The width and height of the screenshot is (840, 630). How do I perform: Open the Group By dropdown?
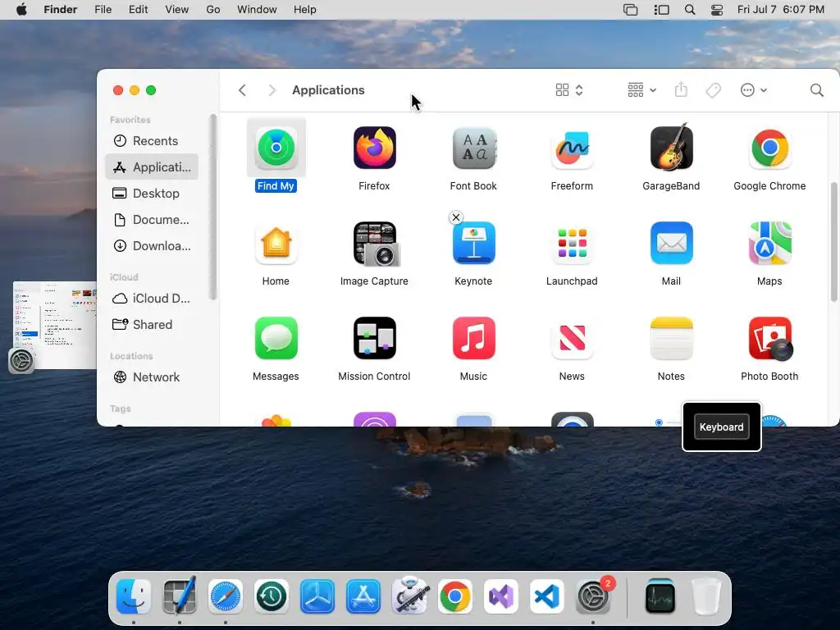(x=641, y=90)
